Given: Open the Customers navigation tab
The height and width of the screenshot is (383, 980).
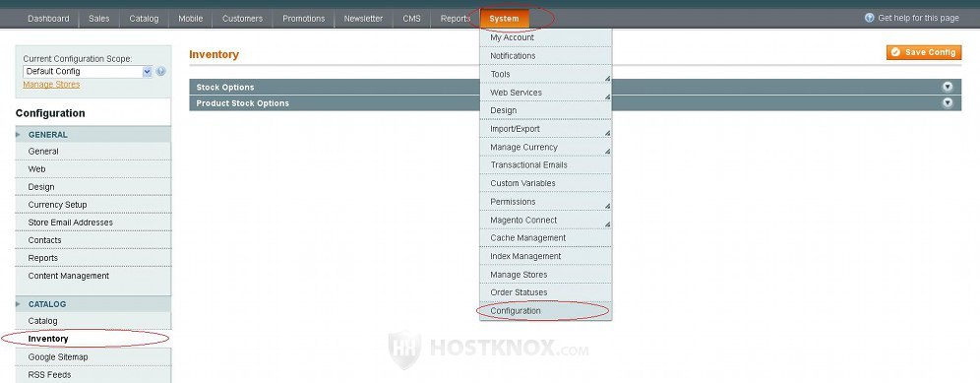Looking at the screenshot, I should tap(242, 18).
